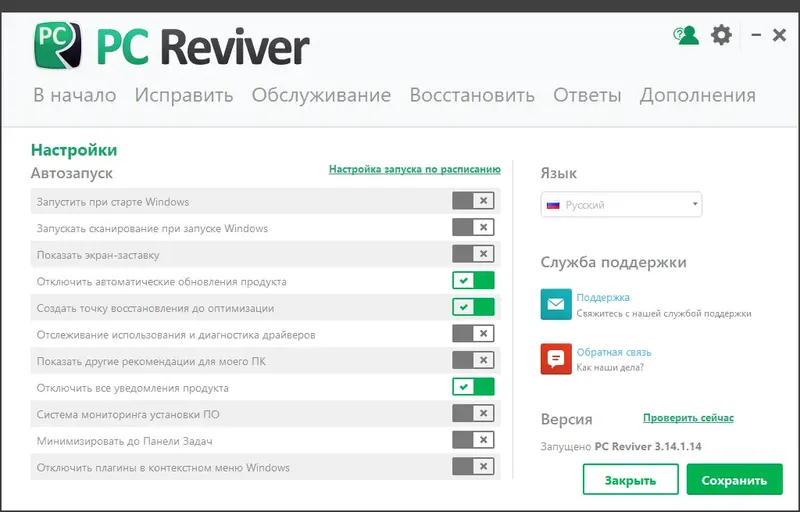
Task: Click the Служба поддержки heading
Action: (613, 262)
